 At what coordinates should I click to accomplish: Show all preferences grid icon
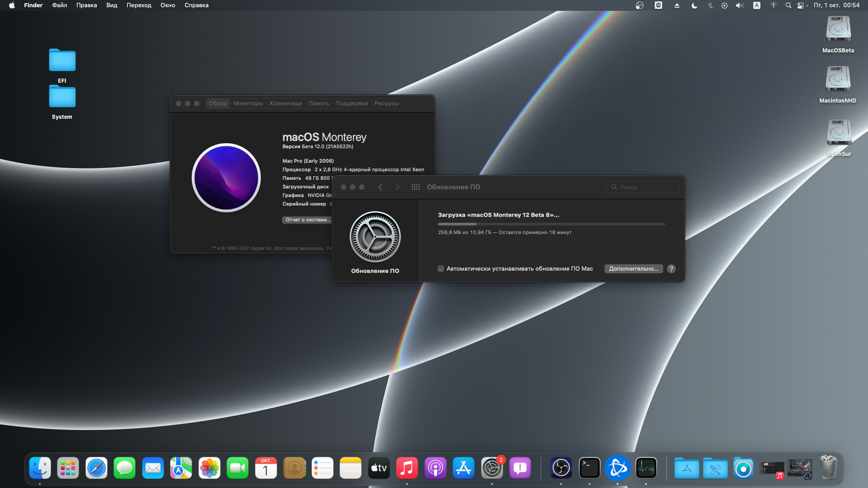tap(415, 187)
